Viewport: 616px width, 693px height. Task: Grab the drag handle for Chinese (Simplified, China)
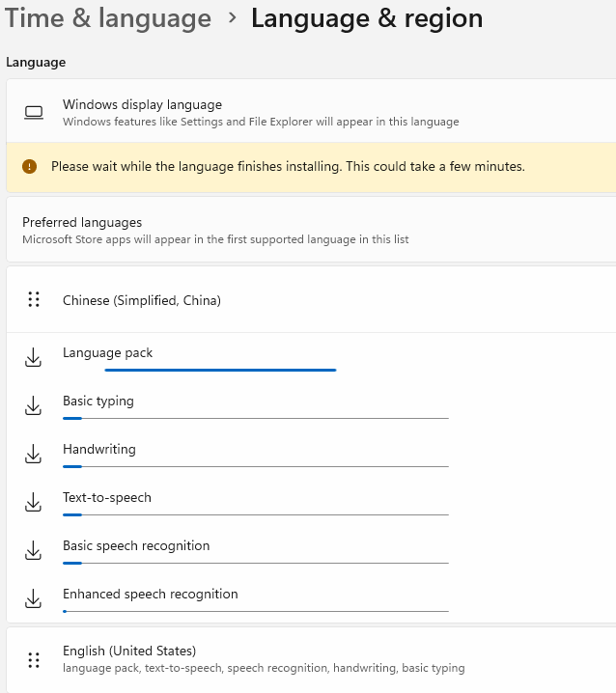34,300
